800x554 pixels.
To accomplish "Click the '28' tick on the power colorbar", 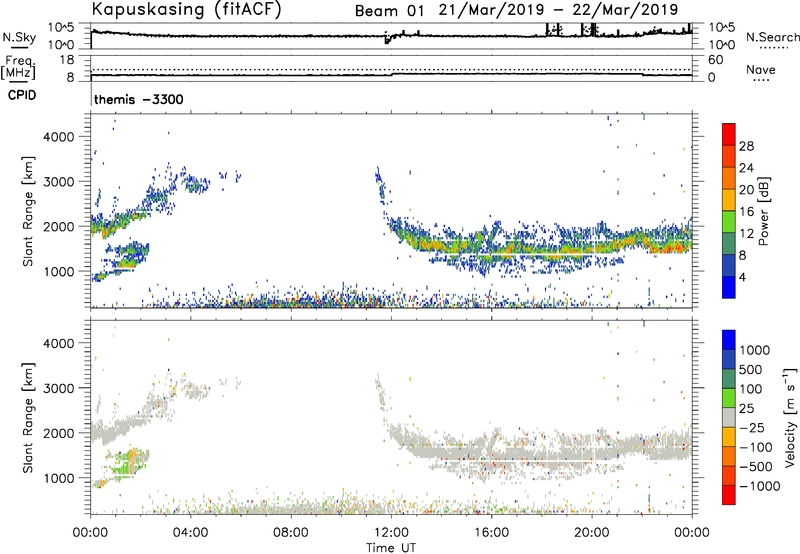I will (x=746, y=146).
